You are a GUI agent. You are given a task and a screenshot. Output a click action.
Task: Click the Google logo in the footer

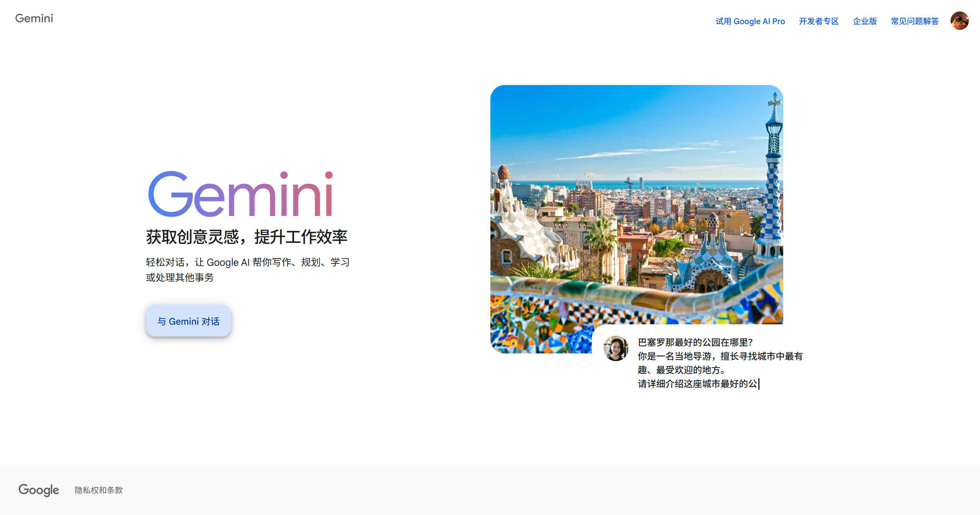pos(39,490)
